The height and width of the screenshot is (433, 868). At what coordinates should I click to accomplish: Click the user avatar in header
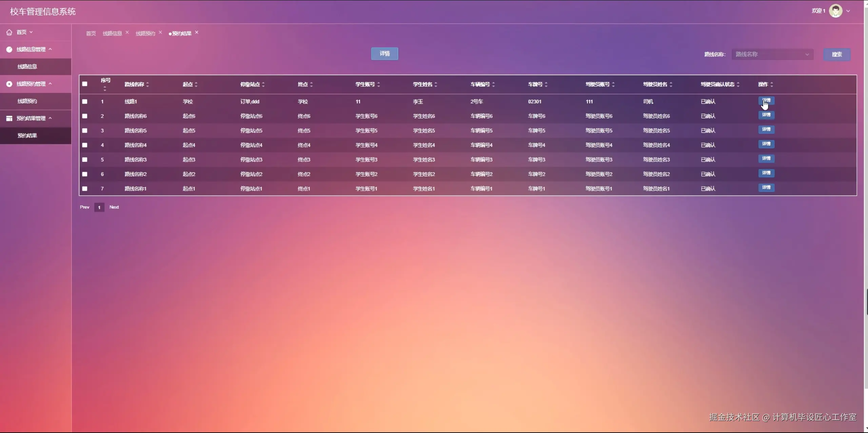pos(835,11)
